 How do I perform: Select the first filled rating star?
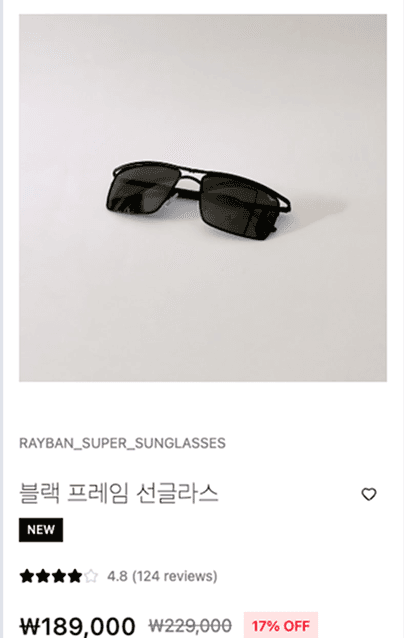(27, 576)
